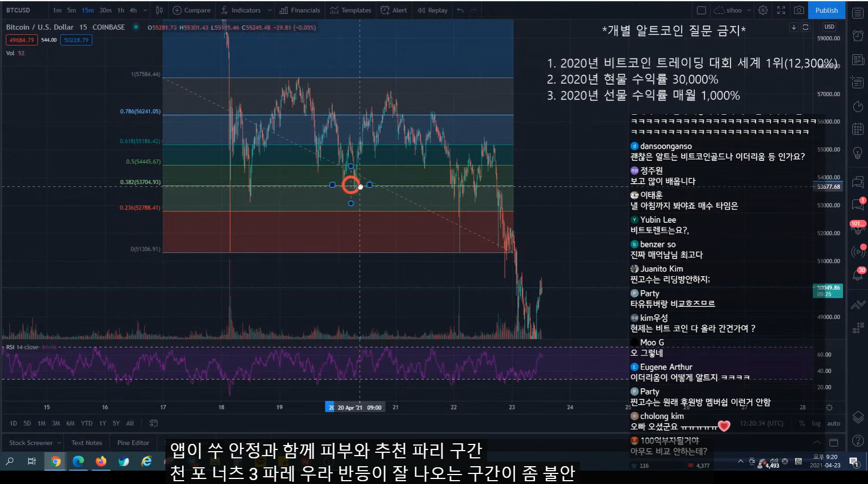868x484 pixels.
Task: Open the Text Notes tab
Action: (87, 443)
